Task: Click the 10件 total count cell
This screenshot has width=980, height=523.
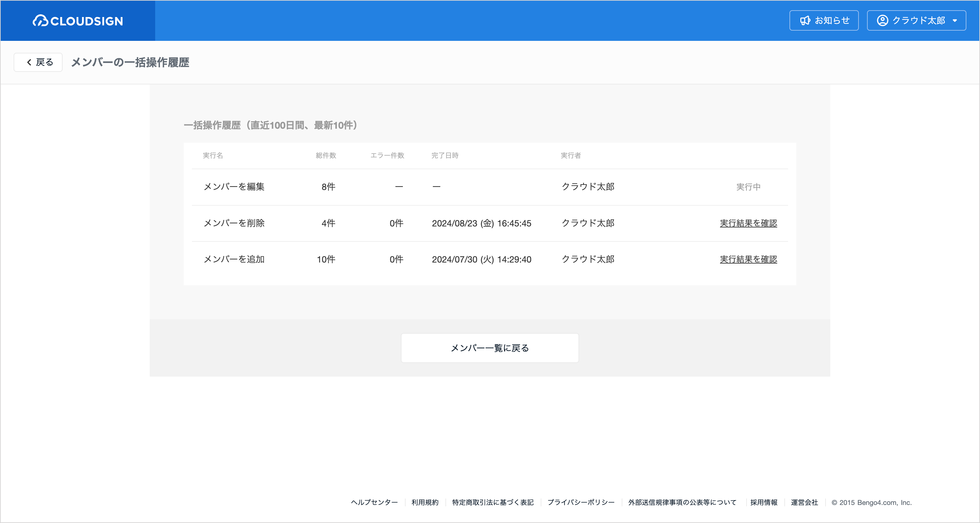Action: pos(326,259)
